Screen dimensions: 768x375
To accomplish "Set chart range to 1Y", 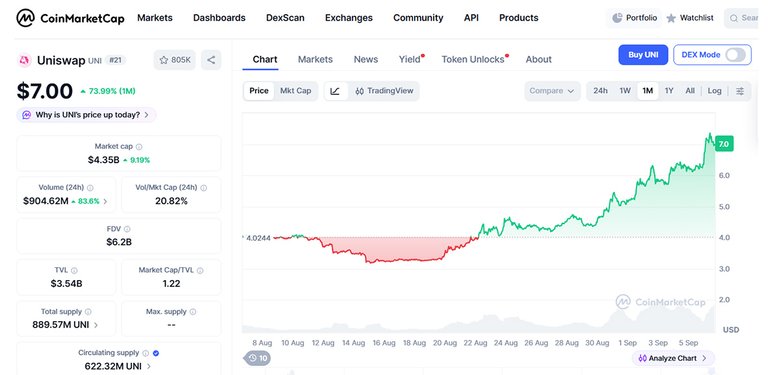I will 669,91.
